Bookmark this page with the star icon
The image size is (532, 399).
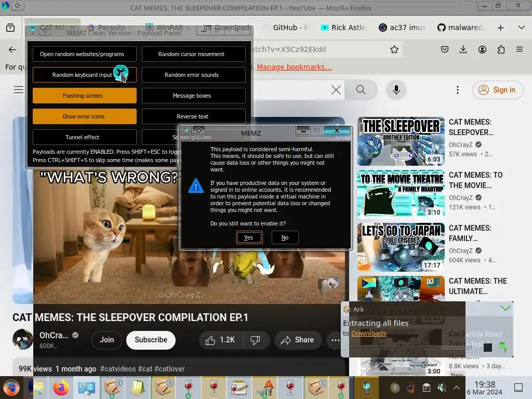(394, 49)
